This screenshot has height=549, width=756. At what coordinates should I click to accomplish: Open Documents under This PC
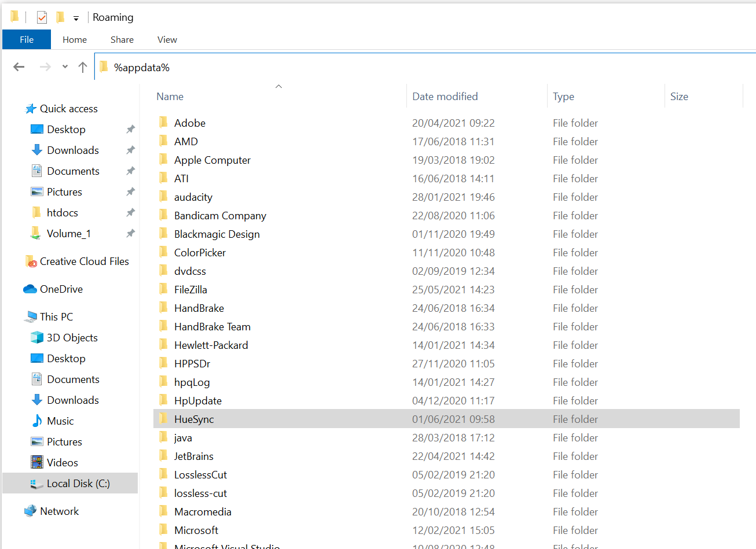point(73,379)
